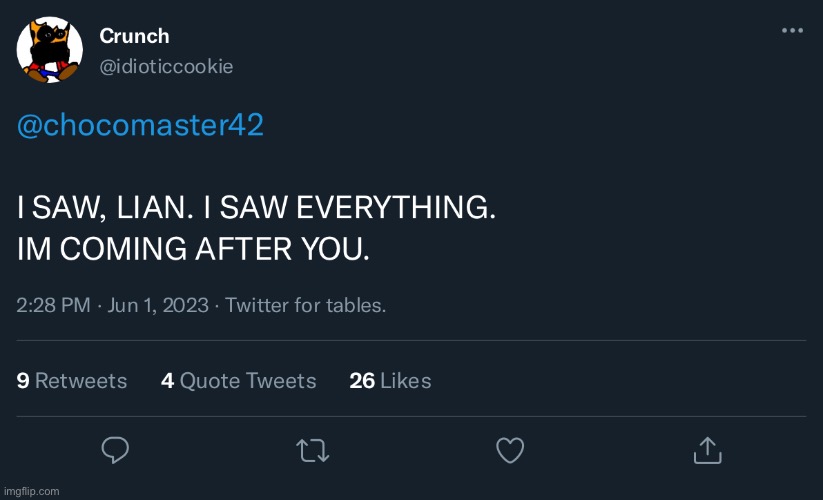
Task: Share the tweet via the share icon
Action: click(x=707, y=450)
